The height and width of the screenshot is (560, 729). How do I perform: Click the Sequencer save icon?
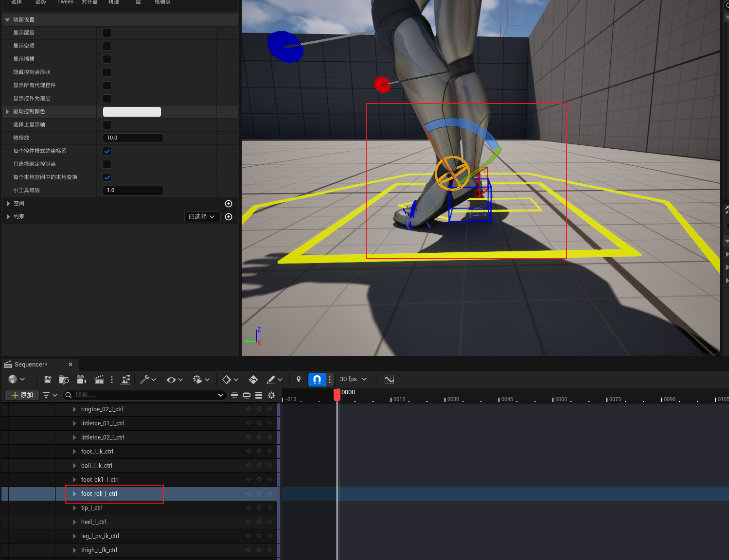[48, 379]
